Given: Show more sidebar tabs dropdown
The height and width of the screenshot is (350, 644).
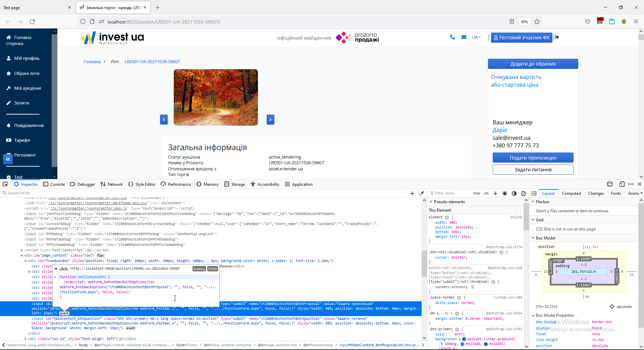Looking at the screenshot, I should coord(641,193).
